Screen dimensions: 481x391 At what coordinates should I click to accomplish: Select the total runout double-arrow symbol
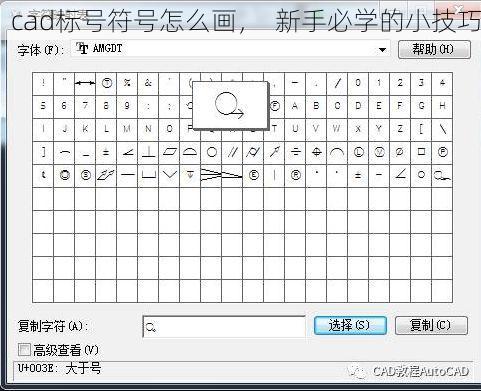pos(106,175)
